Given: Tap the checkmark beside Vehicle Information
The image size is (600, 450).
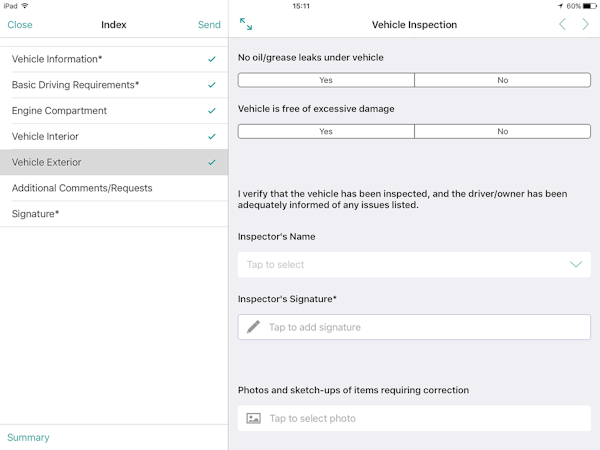Looking at the screenshot, I should pyautogui.click(x=212, y=60).
